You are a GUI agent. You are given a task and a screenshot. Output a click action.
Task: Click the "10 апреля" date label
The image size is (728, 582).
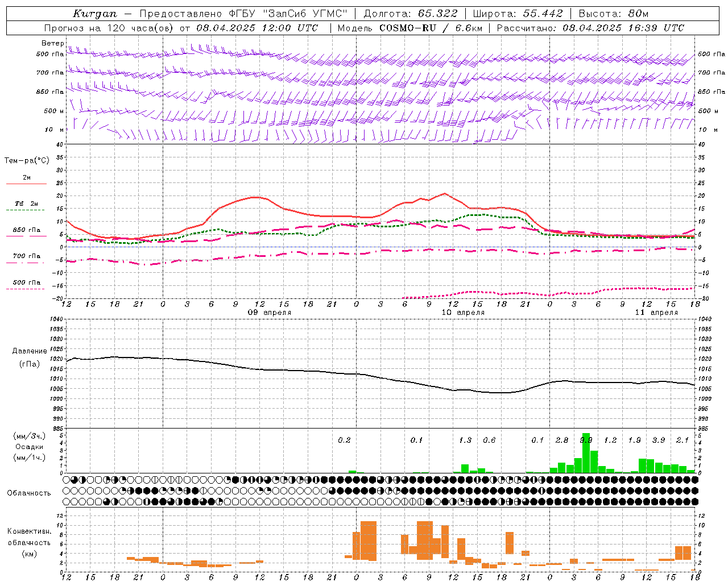463,313
